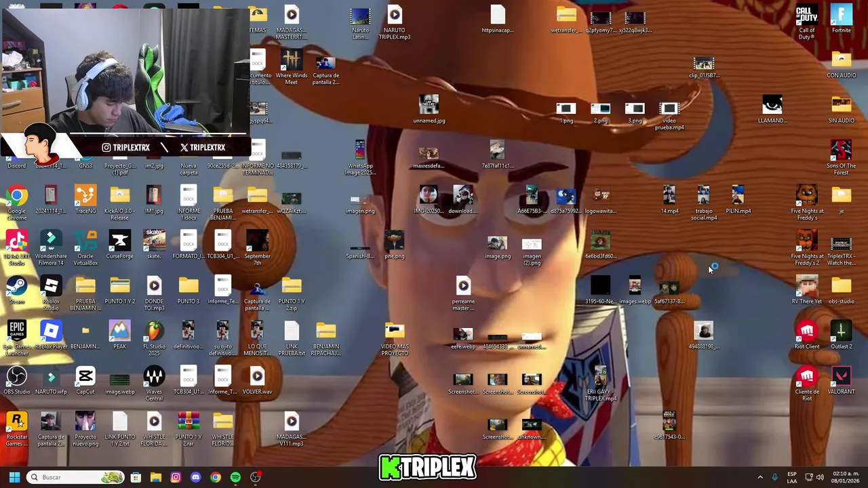Open Instagram from the taskbar
The image size is (868, 488).
[176, 477]
